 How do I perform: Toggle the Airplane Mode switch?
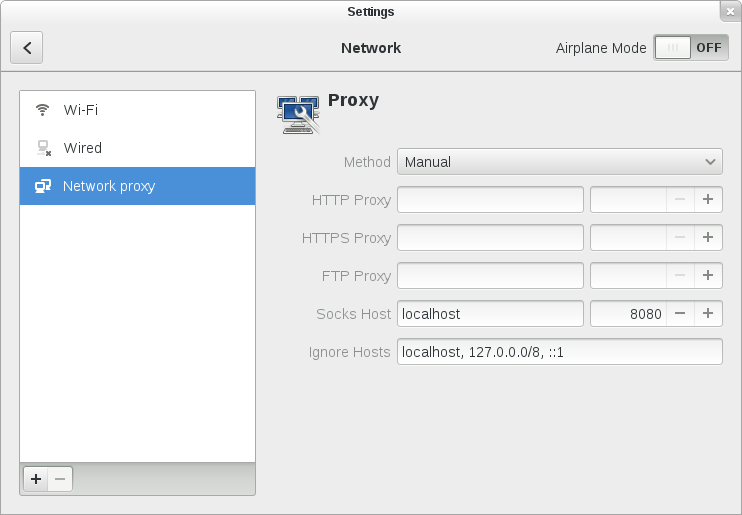[x=690, y=47]
